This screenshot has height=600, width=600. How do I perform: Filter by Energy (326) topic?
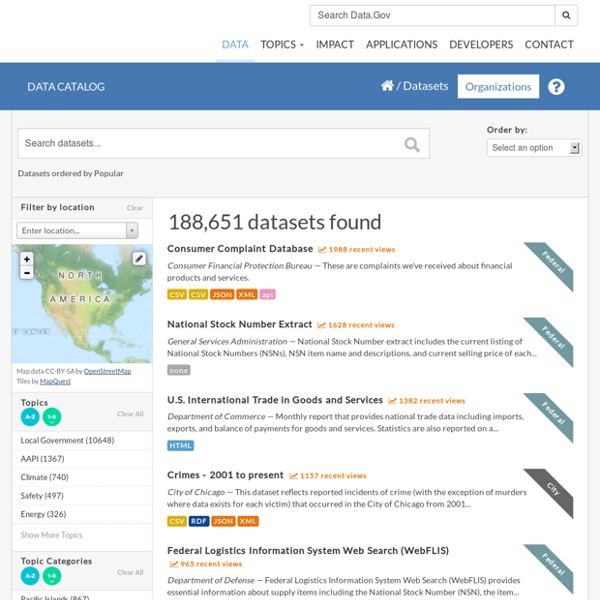(x=82, y=514)
